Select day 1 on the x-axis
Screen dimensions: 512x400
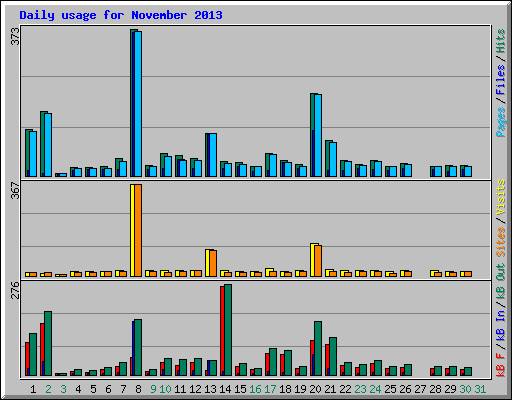[33, 389]
